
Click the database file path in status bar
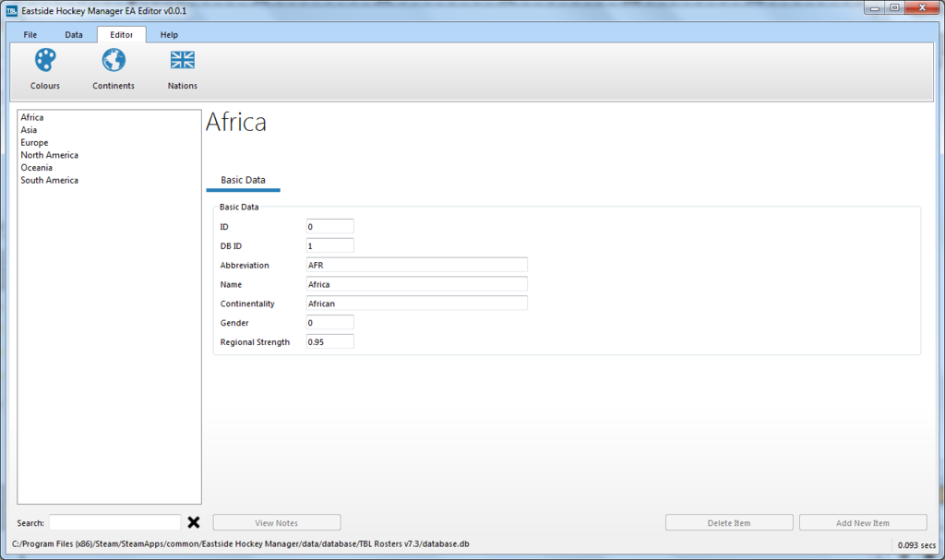tap(241, 543)
